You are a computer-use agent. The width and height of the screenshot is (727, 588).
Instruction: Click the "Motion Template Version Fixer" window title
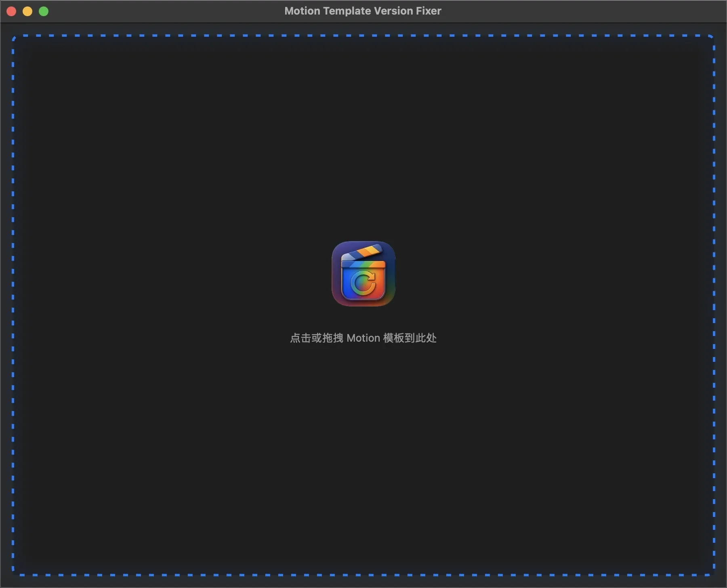pos(363,11)
